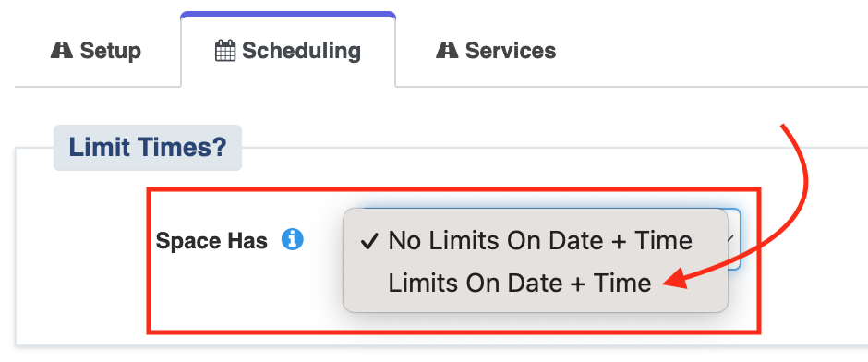Click the word Scheduling in the active tab
The image size is (868, 362).
302,51
